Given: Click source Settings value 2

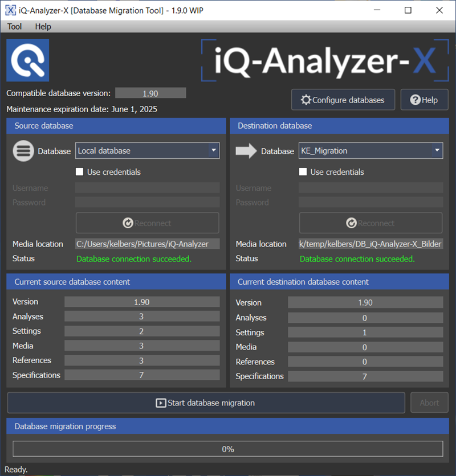Looking at the screenshot, I should 142,331.
